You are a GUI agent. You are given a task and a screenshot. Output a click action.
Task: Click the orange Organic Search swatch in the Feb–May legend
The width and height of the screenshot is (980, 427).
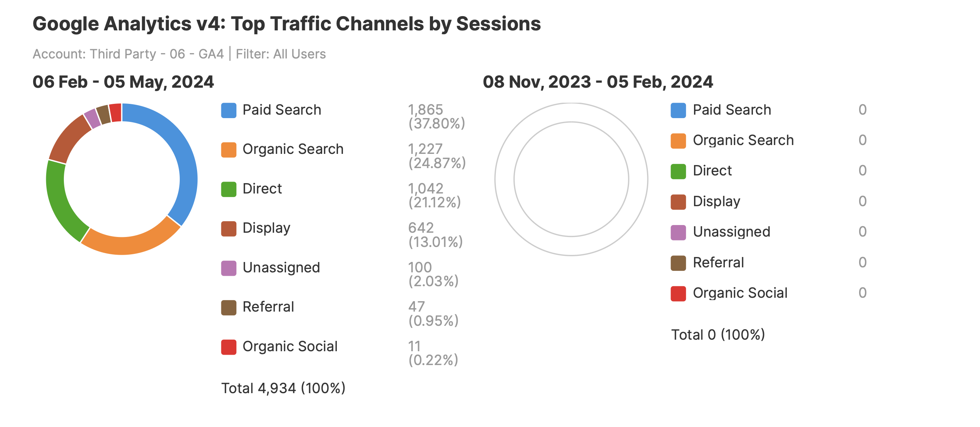[x=229, y=150]
